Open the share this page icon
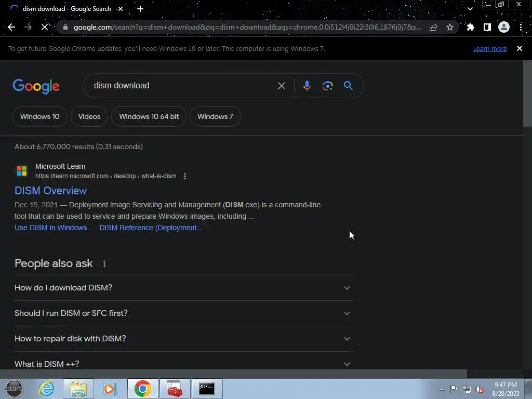532x399 pixels. click(x=433, y=27)
